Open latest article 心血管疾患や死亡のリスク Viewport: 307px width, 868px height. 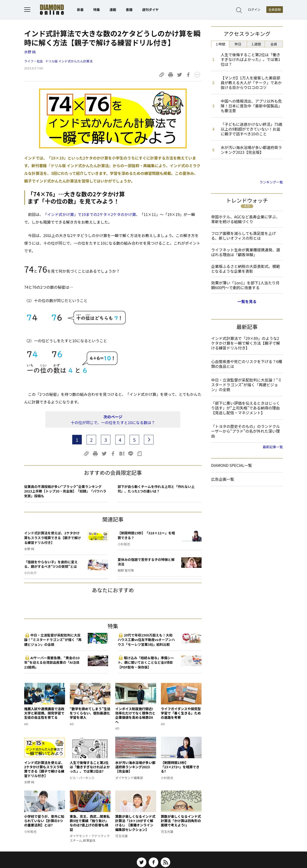pos(247,364)
